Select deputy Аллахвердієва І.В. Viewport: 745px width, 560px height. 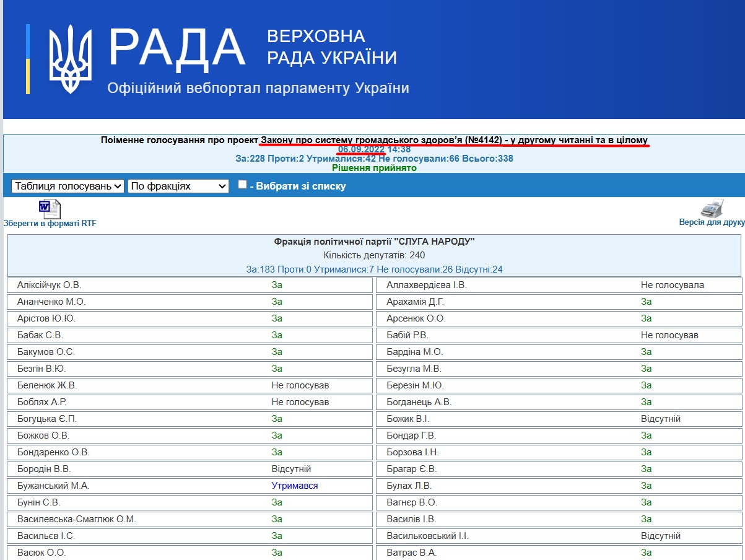click(427, 285)
